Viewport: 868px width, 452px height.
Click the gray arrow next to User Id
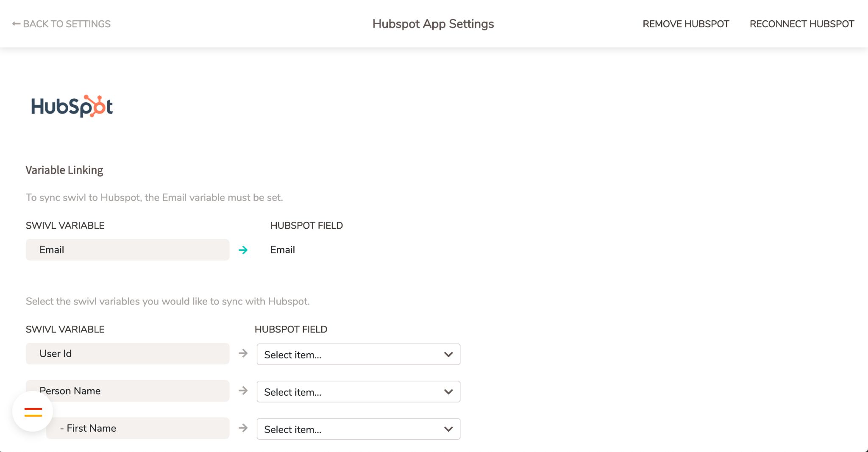[244, 354]
